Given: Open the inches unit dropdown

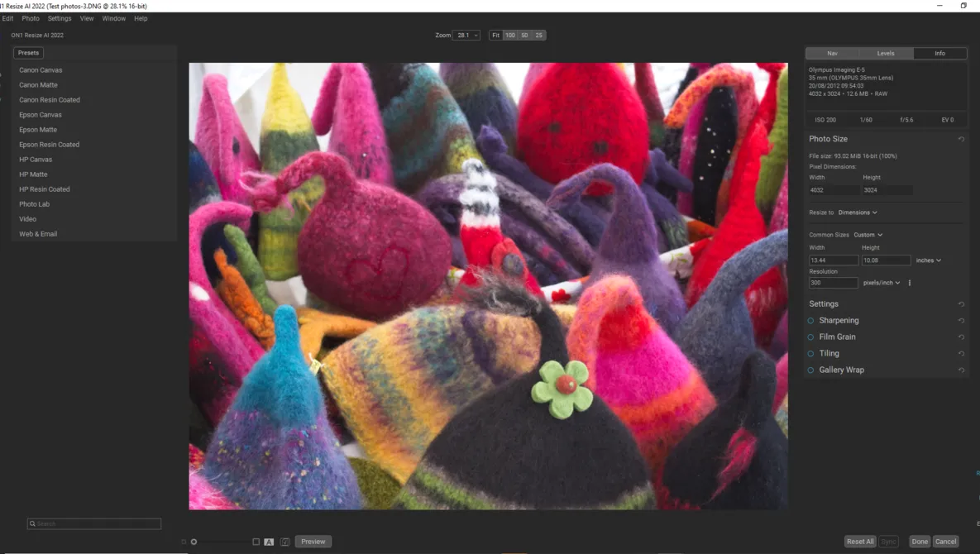Looking at the screenshot, I should [x=928, y=260].
